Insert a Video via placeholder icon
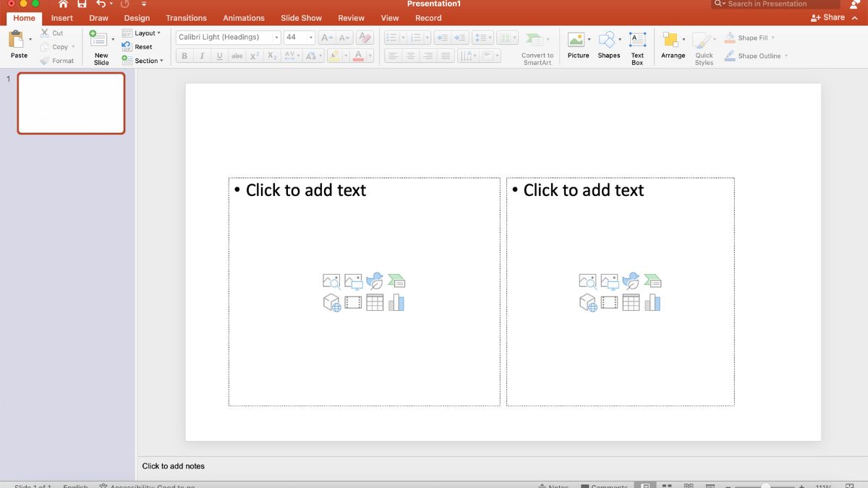 (x=353, y=301)
